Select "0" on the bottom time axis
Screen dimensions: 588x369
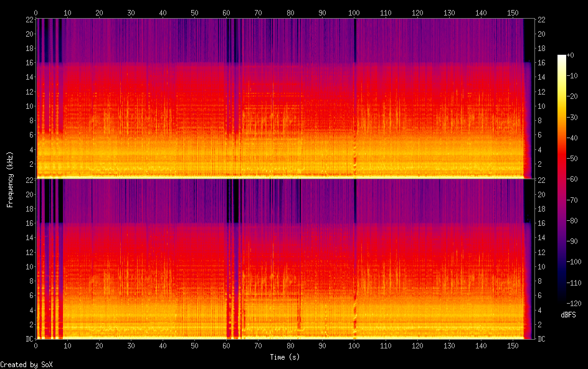pyautogui.click(x=36, y=346)
